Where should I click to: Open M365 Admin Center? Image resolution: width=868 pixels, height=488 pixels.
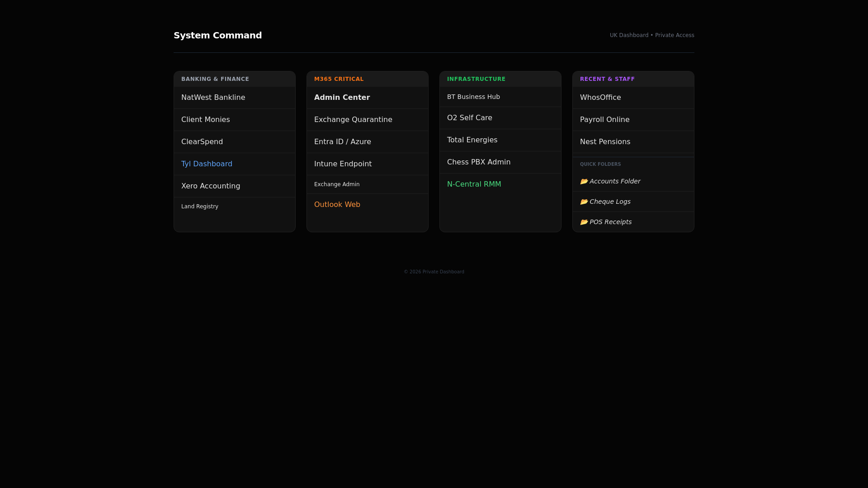[x=368, y=98]
